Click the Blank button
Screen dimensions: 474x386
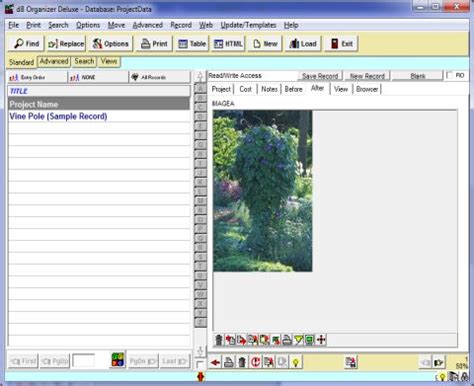418,76
